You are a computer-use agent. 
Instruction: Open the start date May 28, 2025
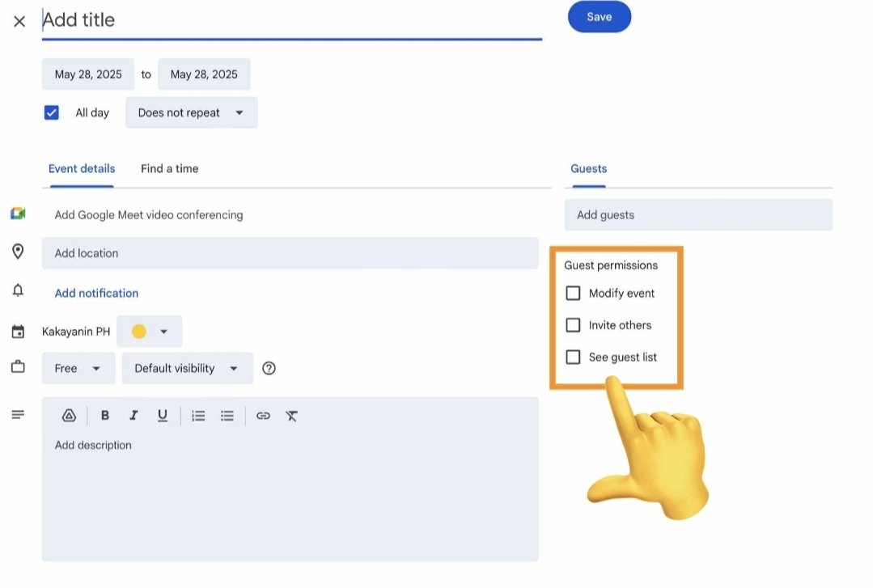click(x=88, y=74)
